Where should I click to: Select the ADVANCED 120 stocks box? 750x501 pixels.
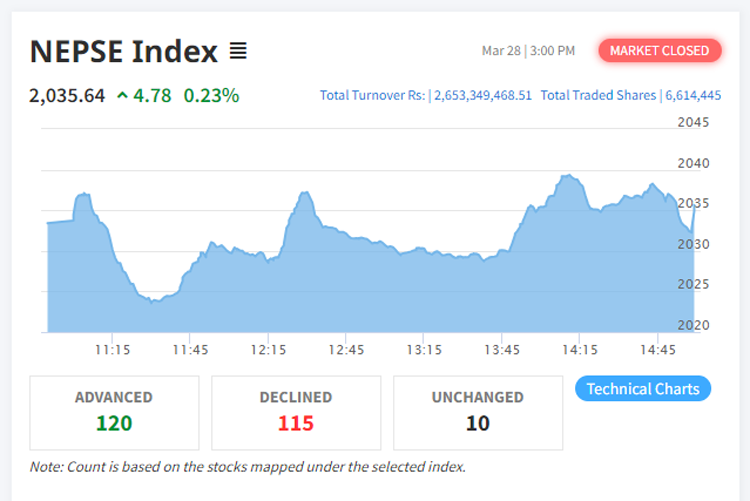point(114,412)
